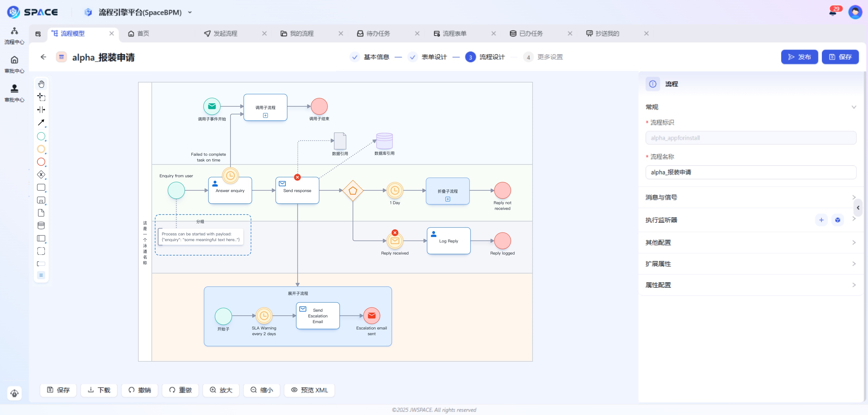Choose the space tool in palette
Viewport: 868px width, 415px height.
pyautogui.click(x=41, y=110)
